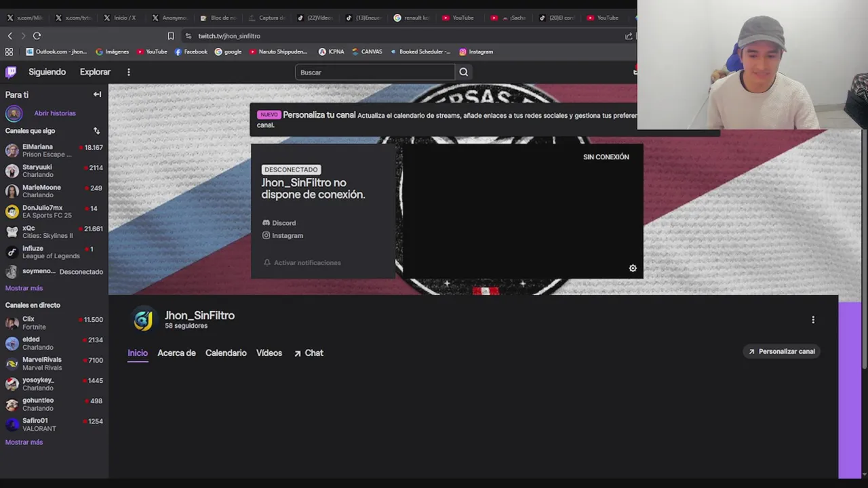Click the bookmark icon in address bar

pyautogui.click(x=171, y=36)
